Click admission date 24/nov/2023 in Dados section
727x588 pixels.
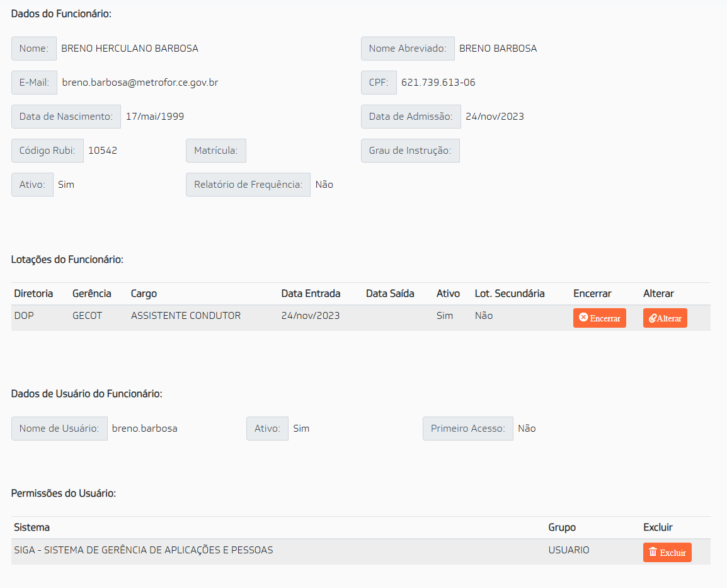[x=495, y=117]
